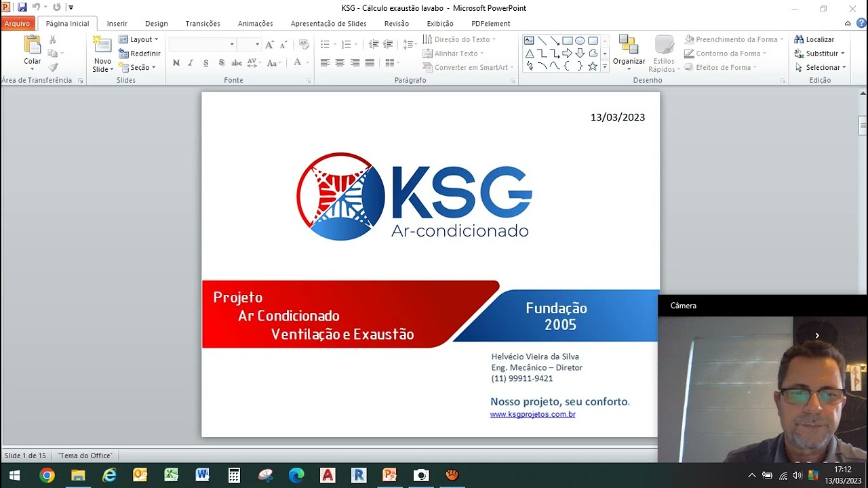Image resolution: width=868 pixels, height=488 pixels.
Task: Click the vertical scrollbar thumb of slide pane
Action: pyautogui.click(x=863, y=126)
